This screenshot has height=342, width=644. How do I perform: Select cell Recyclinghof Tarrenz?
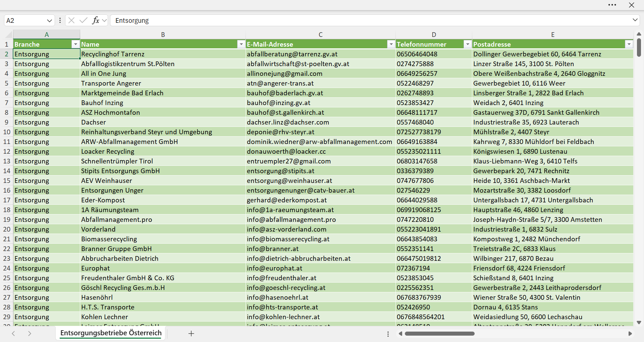(x=163, y=54)
